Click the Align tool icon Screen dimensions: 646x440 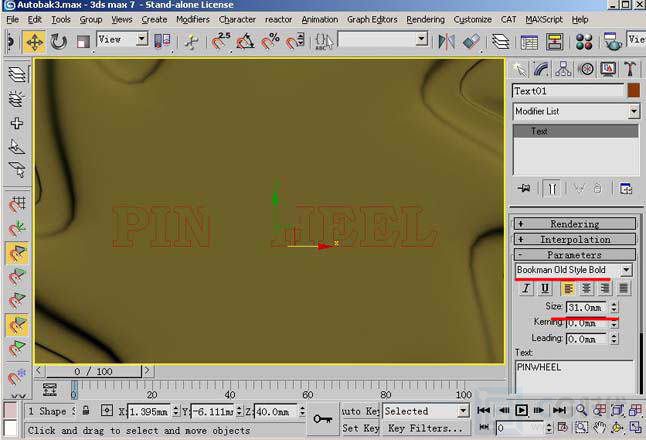click(x=471, y=42)
